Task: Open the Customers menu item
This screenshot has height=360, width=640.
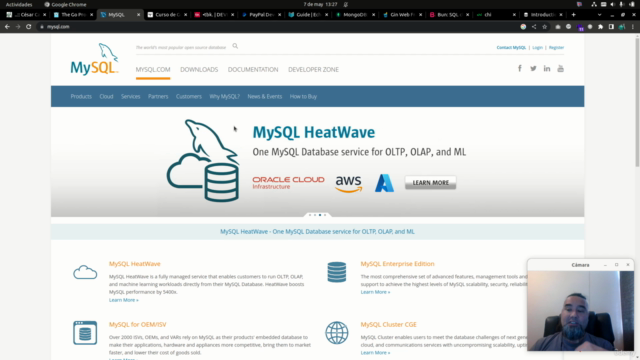Action: pyautogui.click(x=189, y=96)
